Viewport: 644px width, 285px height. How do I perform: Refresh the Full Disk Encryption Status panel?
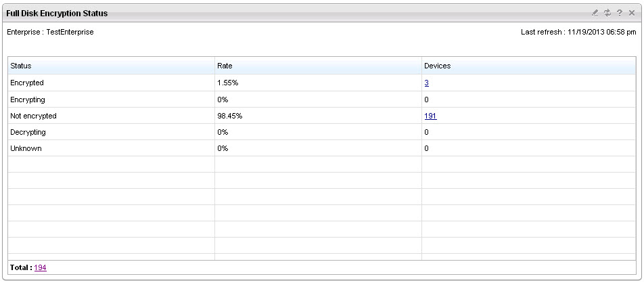point(607,13)
